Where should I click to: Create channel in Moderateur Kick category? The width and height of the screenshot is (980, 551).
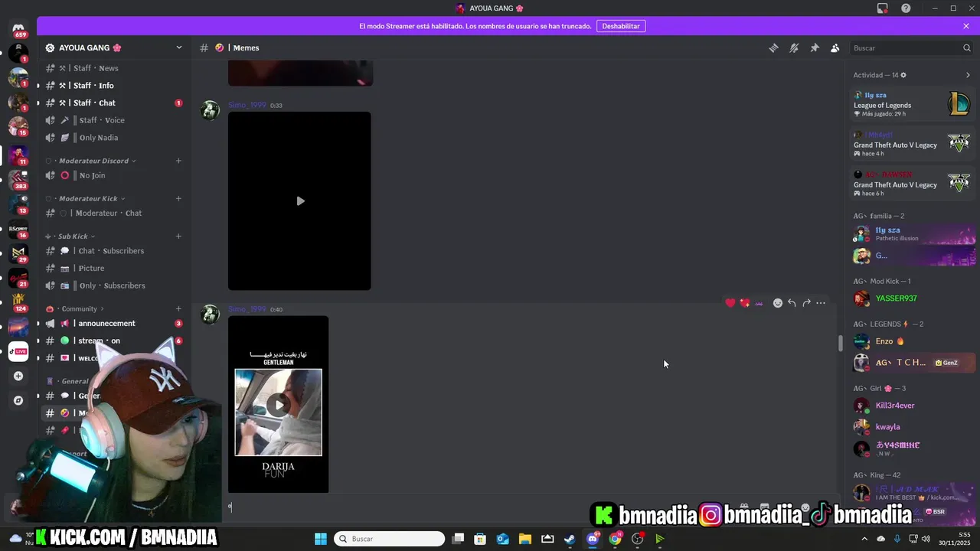(178, 198)
